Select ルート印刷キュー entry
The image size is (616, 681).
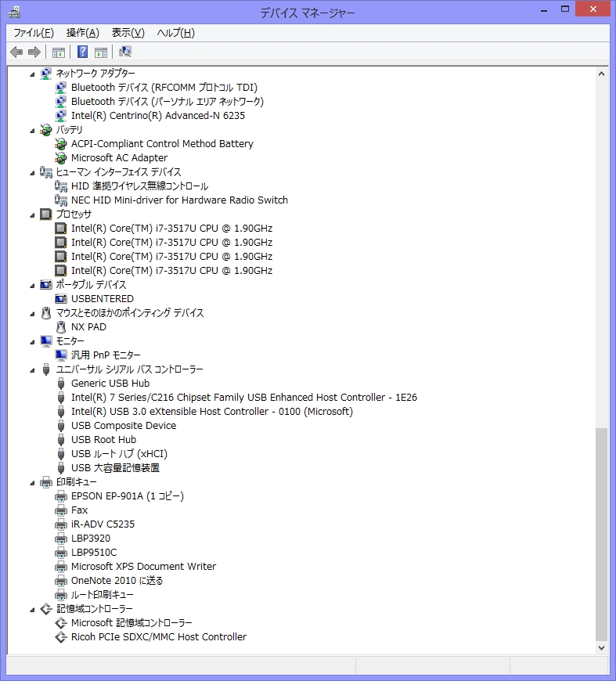tap(102, 595)
